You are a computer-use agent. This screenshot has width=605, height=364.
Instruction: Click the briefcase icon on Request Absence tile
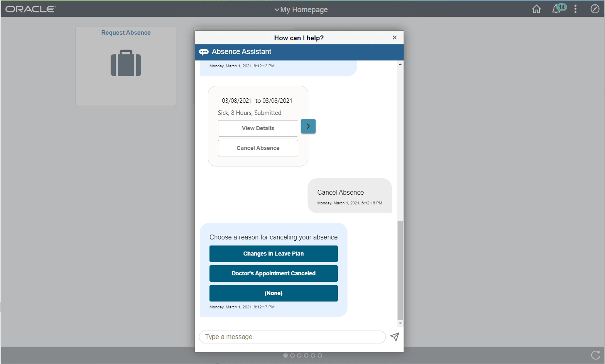pyautogui.click(x=126, y=63)
